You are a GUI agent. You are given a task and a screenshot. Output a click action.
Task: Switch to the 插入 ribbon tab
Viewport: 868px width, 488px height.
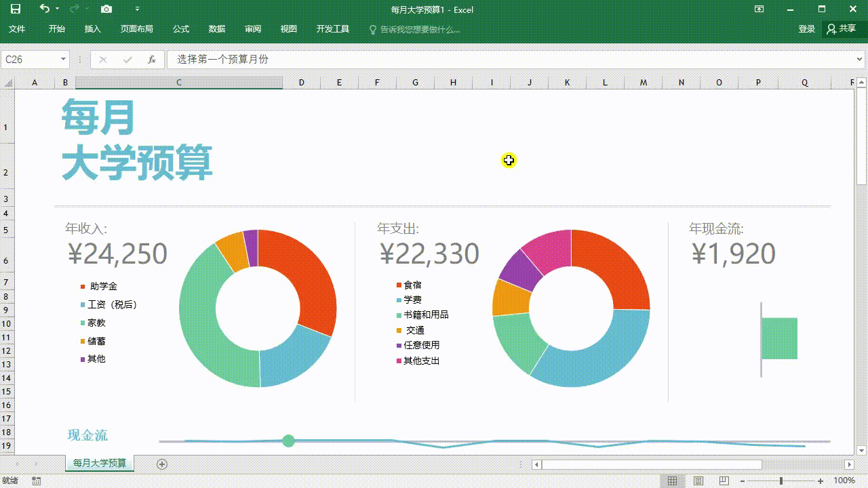point(92,29)
